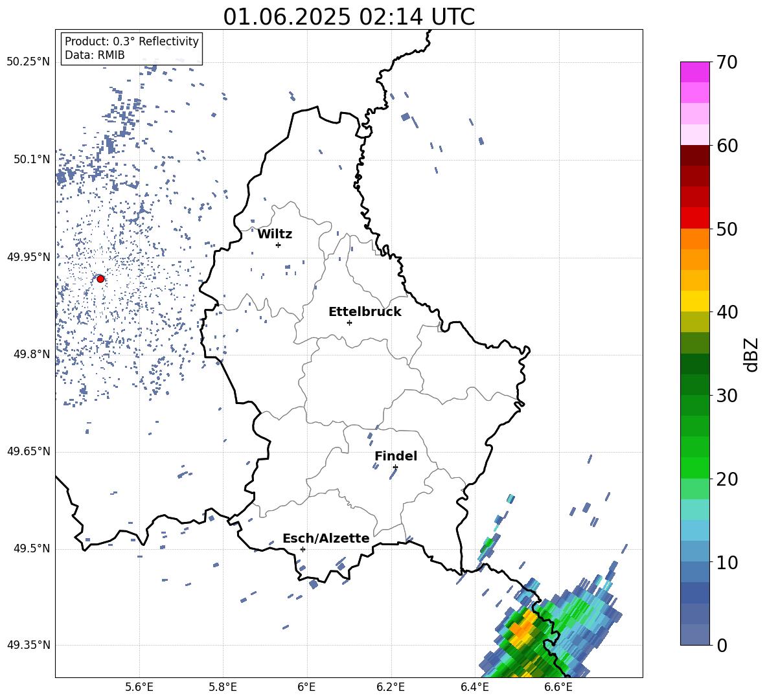Screen dimensions: 767x700
Task: Click the Wiltz city label
Action: click(x=275, y=234)
